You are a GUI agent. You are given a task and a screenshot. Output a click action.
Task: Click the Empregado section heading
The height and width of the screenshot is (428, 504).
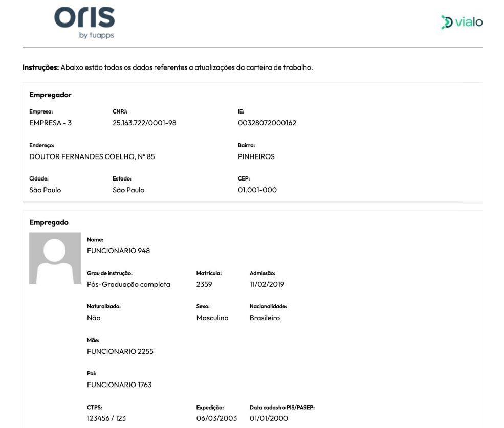(x=49, y=222)
